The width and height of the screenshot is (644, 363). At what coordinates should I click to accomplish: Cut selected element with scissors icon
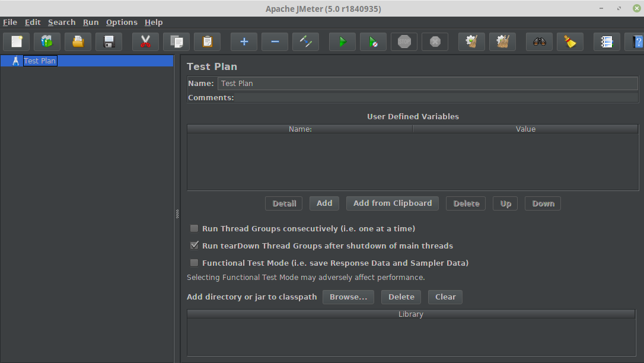pos(145,42)
